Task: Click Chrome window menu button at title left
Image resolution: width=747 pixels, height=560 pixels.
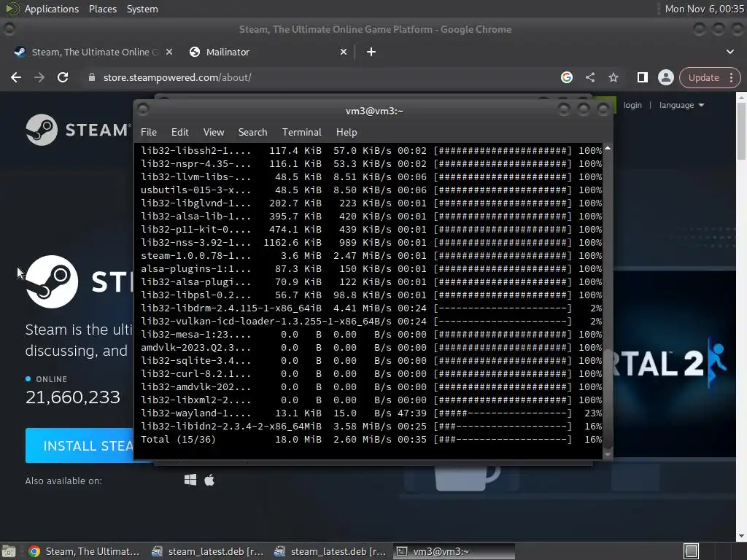Action: click(x=9, y=29)
